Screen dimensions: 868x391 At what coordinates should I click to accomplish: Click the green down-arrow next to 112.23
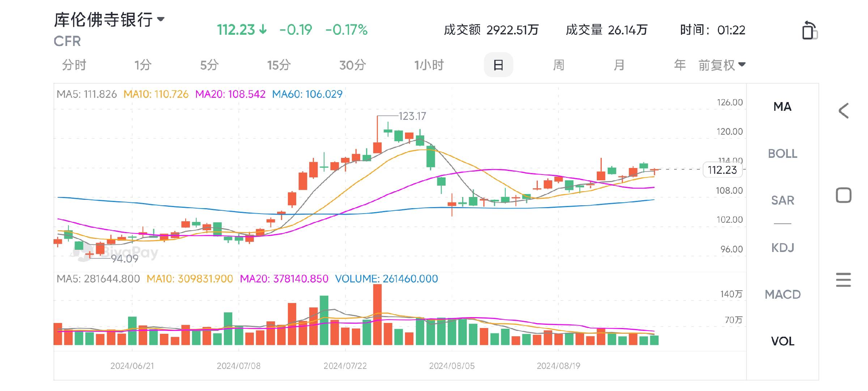click(x=263, y=30)
